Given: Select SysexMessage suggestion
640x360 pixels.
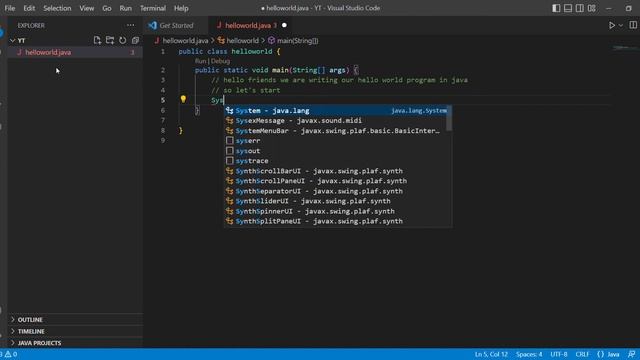Looking at the screenshot, I should (x=336, y=121).
